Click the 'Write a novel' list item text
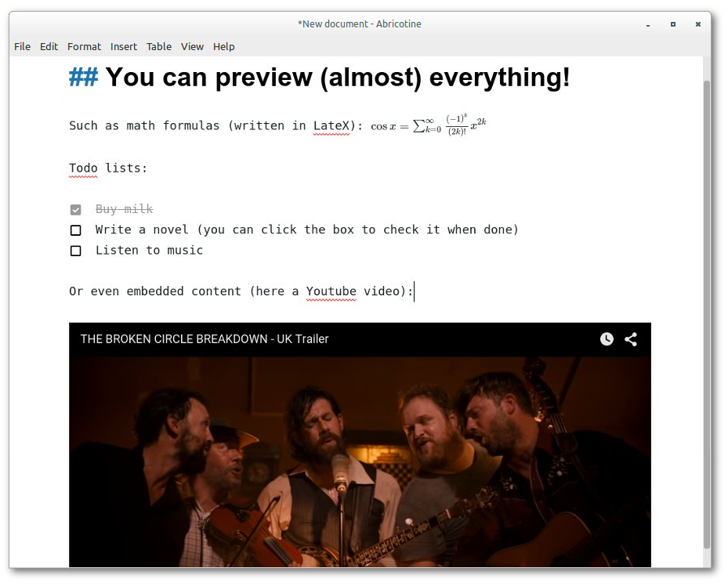This screenshot has width=728, height=586. point(307,230)
